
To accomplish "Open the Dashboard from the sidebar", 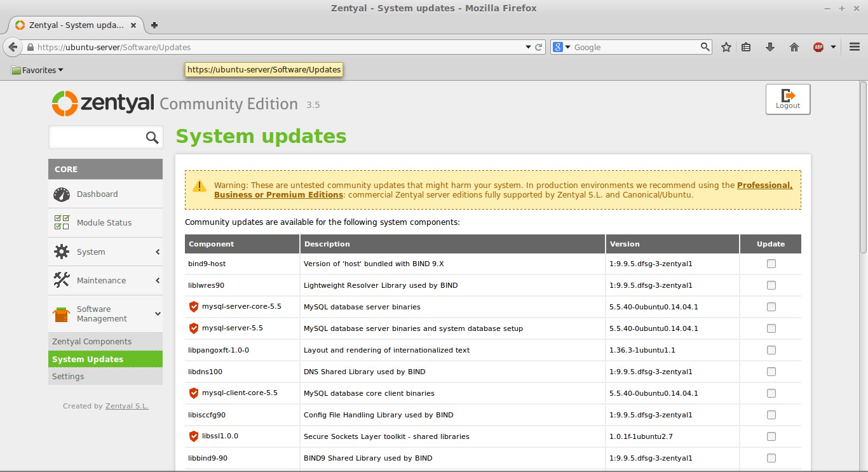I will (61, 194).
